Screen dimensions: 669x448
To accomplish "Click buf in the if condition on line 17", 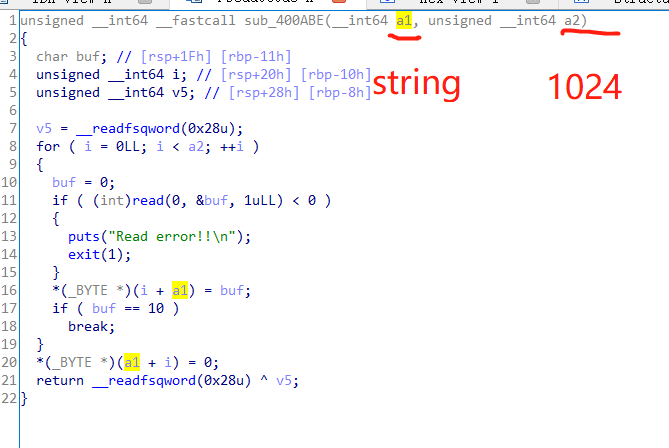I will (x=104, y=308).
